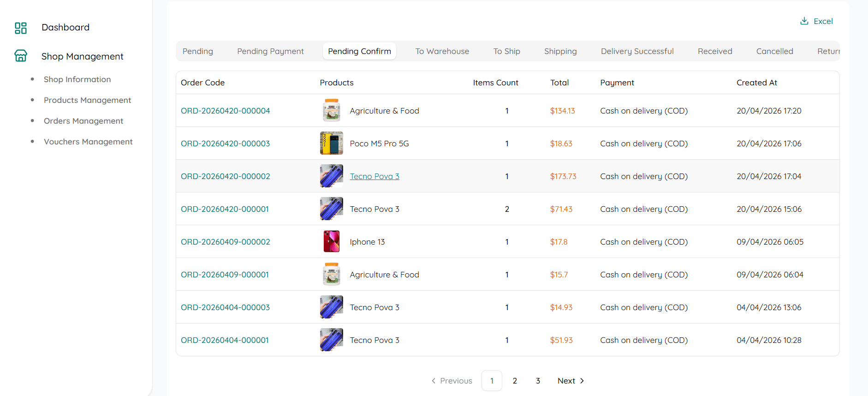
Task: Open the Delivery Successful tab
Action: pyautogui.click(x=637, y=51)
